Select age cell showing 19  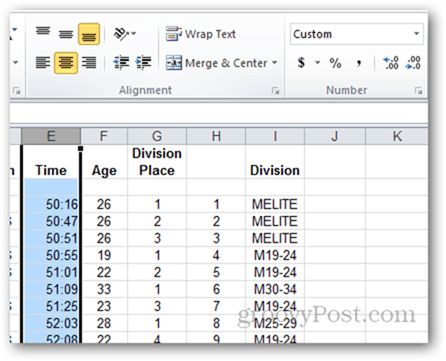point(104,255)
